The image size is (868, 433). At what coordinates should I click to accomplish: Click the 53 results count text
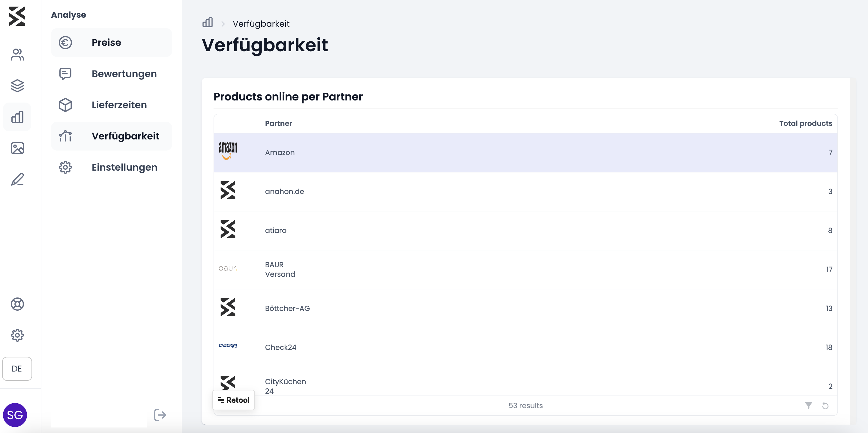point(526,405)
